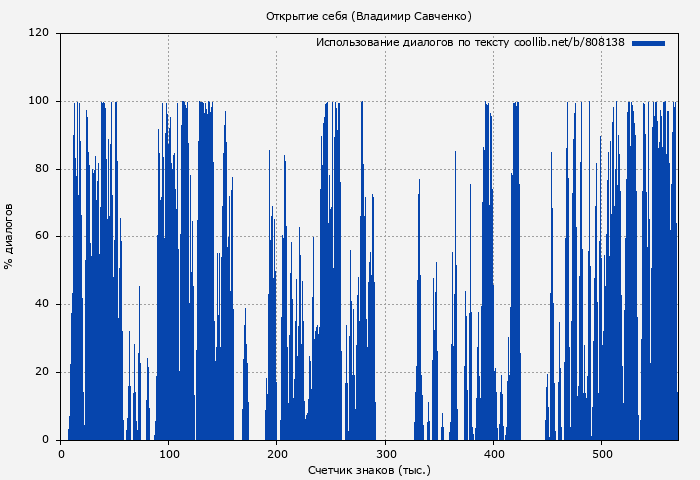
Task: Click the X-axis tick label 200
Action: click(x=276, y=454)
